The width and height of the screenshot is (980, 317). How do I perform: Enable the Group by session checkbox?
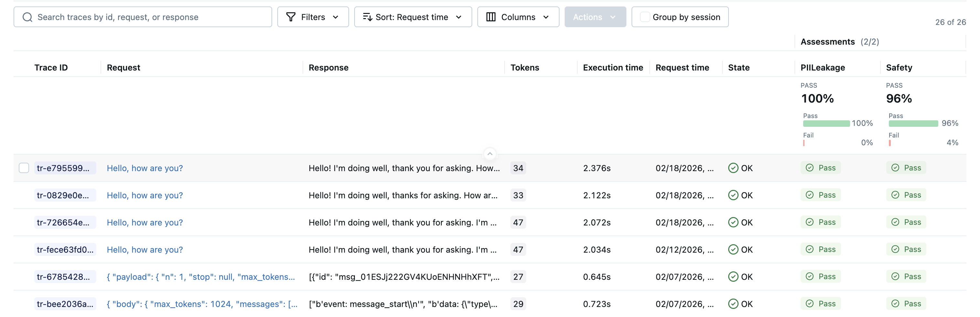644,17
